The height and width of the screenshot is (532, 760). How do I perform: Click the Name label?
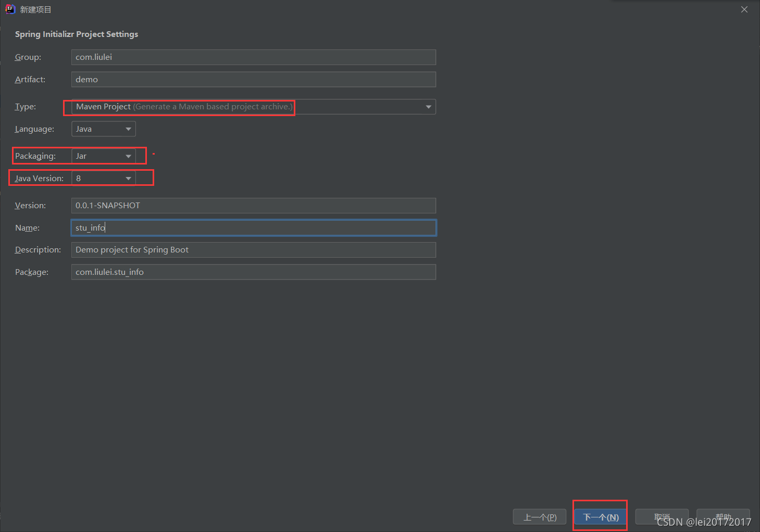27,227
